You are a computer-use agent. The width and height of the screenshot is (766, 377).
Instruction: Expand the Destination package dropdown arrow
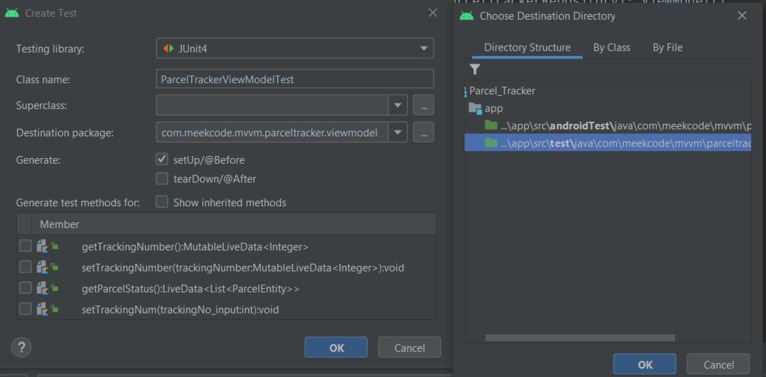tap(398, 132)
